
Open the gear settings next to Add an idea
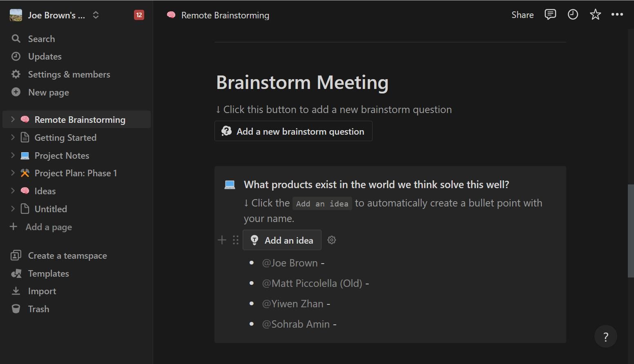[332, 240]
